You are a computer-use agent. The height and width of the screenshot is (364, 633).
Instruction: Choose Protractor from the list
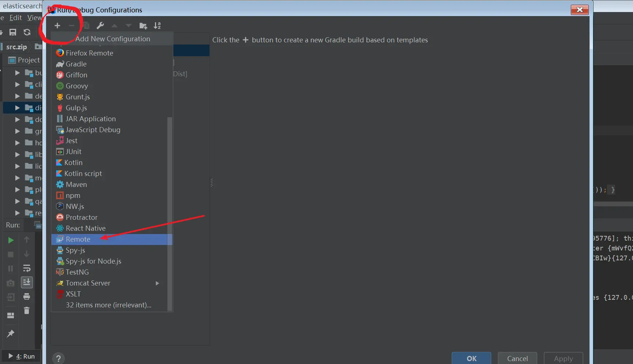109,217
